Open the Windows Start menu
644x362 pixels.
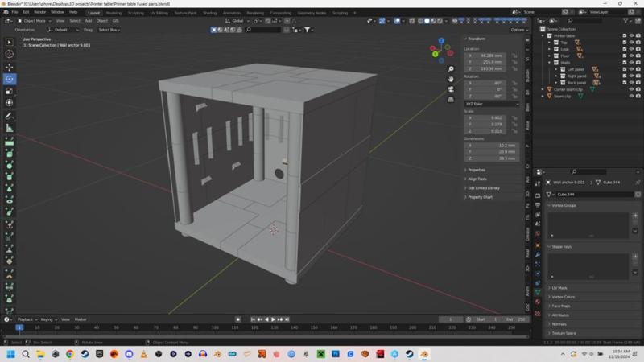click(10, 354)
